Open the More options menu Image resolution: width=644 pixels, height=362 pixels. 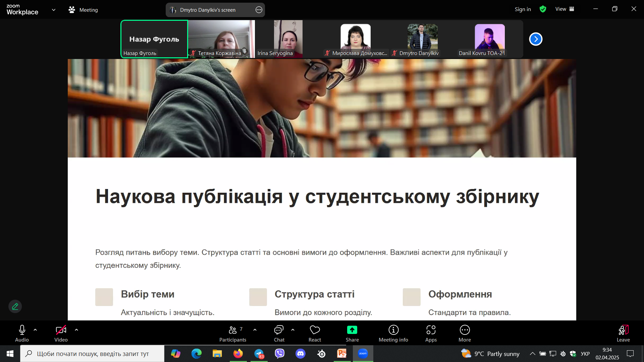pyautogui.click(x=465, y=334)
